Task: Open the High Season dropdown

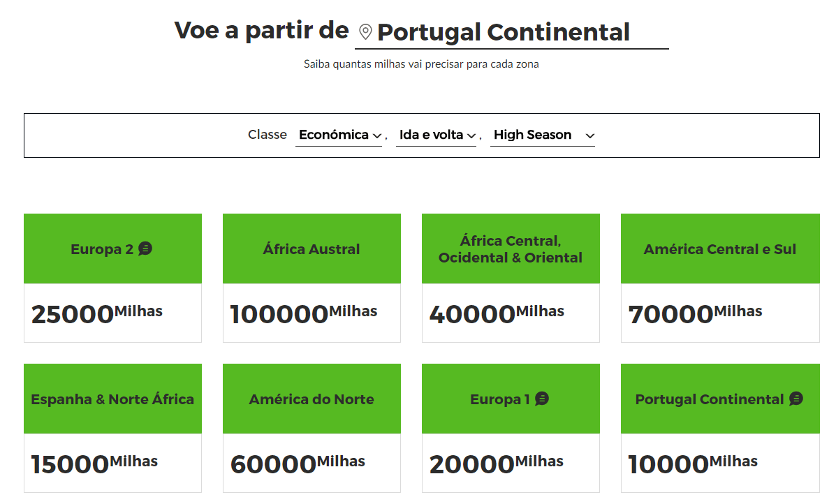Action: pyautogui.click(x=543, y=135)
